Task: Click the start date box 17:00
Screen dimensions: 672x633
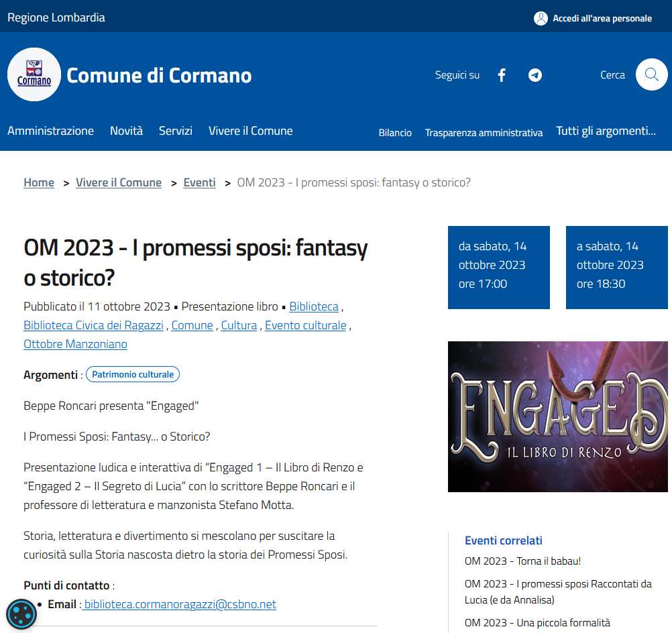Action: [499, 268]
